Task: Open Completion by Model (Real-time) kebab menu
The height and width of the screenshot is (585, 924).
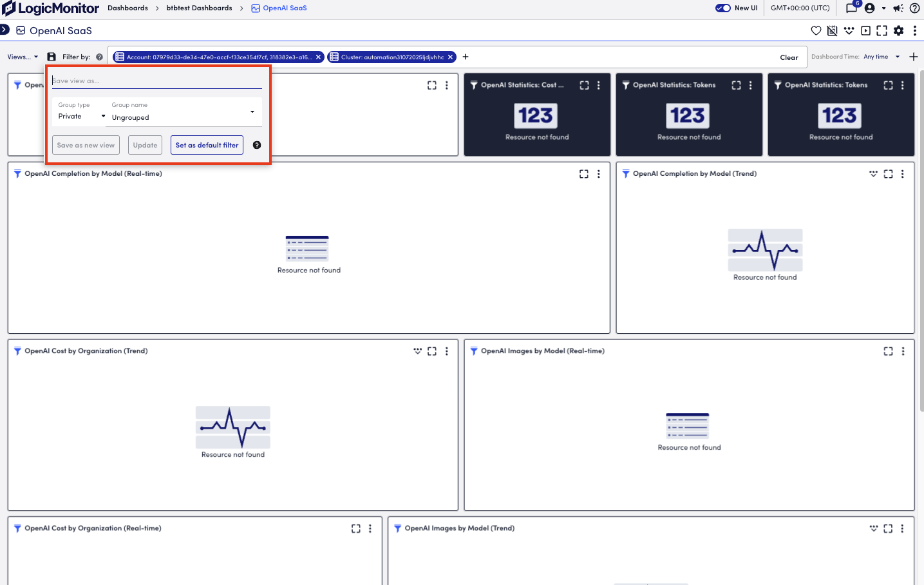Action: pos(599,174)
